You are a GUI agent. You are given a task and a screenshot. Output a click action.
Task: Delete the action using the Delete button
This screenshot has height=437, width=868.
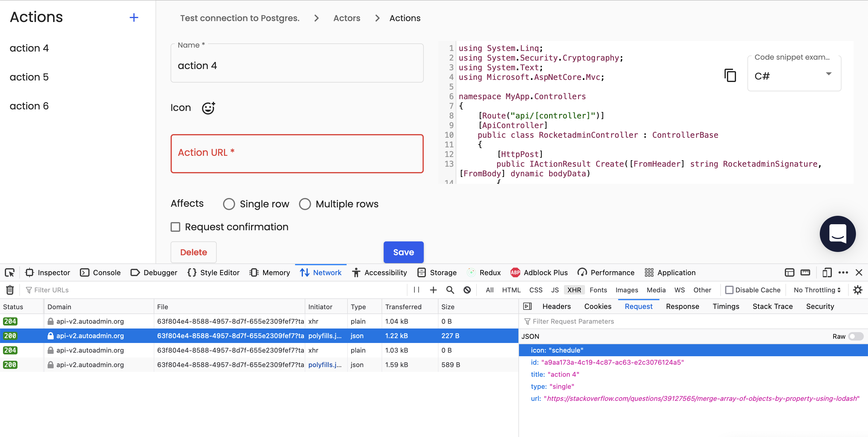pos(193,252)
